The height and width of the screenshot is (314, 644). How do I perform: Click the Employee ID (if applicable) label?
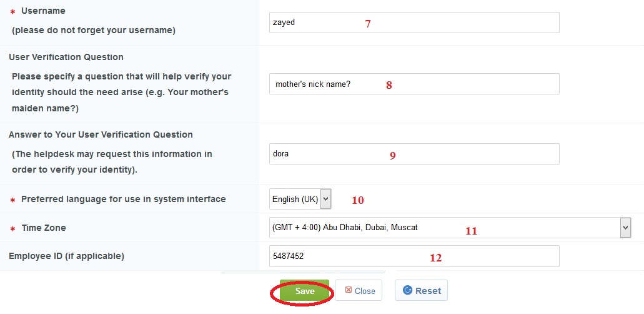click(x=66, y=256)
